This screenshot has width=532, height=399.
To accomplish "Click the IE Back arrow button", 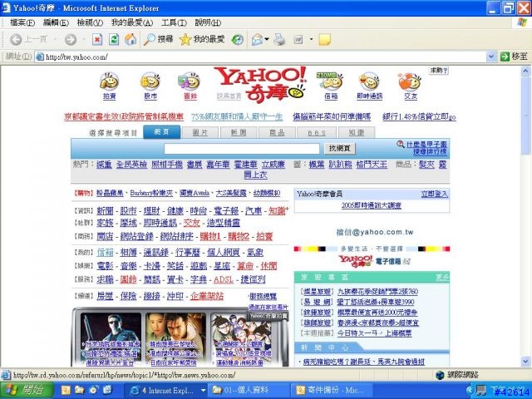I will click(x=16, y=40).
